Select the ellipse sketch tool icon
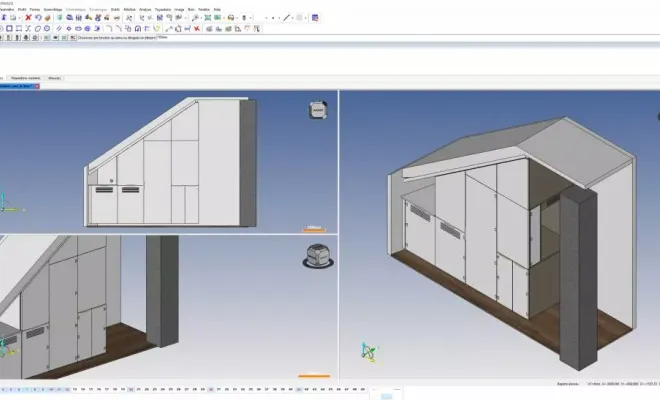The image size is (660, 400). coord(37,29)
